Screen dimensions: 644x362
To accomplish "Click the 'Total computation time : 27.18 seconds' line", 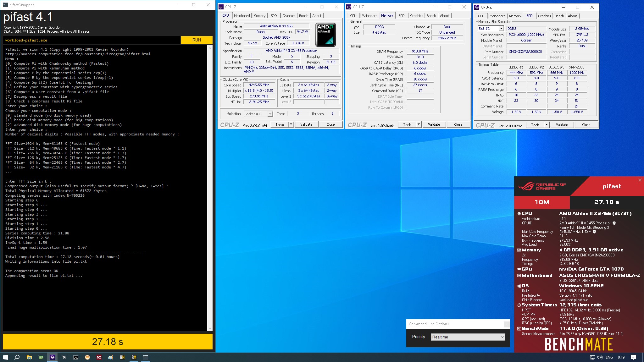I will pyautogui.click(x=62, y=257).
